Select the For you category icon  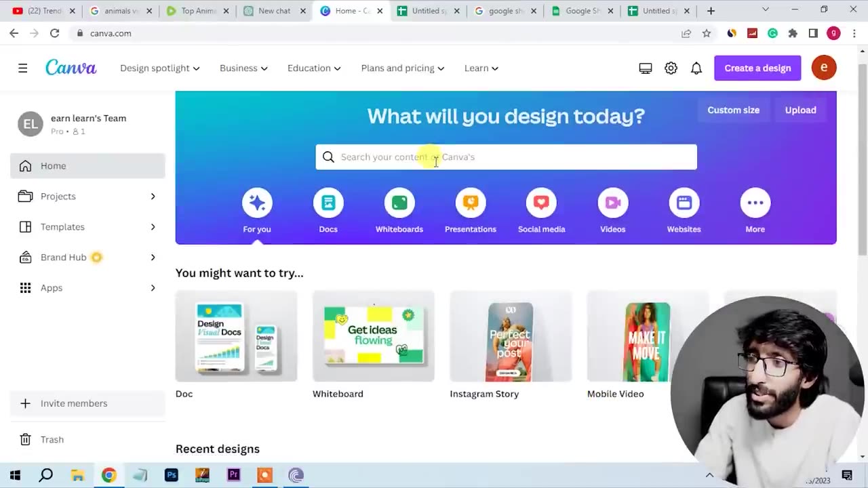(257, 203)
